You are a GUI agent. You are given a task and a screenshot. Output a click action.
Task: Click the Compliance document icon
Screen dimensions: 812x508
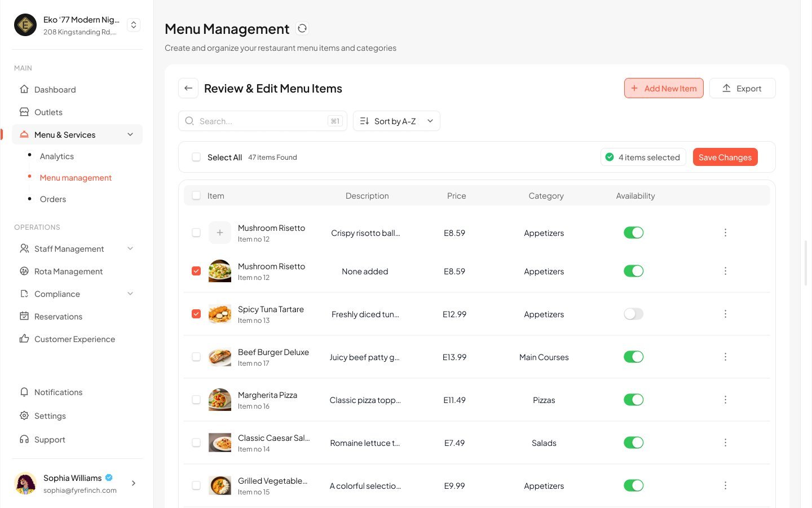tap(24, 294)
